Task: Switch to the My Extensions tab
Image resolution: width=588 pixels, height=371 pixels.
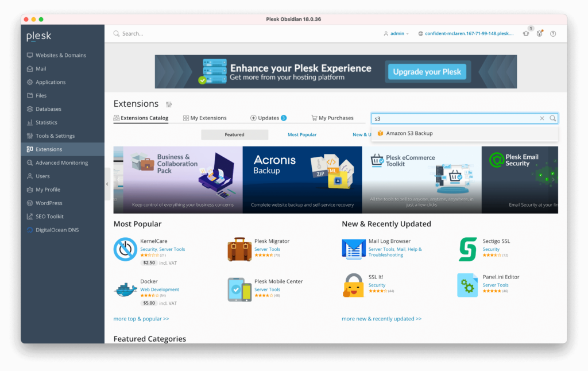Action: point(205,118)
